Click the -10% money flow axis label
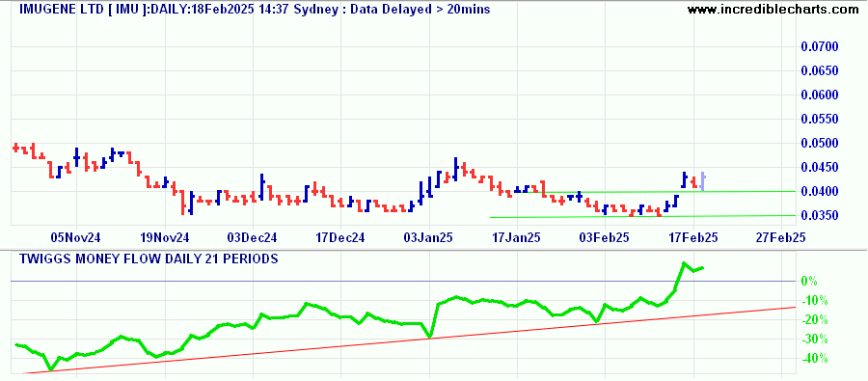868x381 pixels. pyautogui.click(x=814, y=301)
